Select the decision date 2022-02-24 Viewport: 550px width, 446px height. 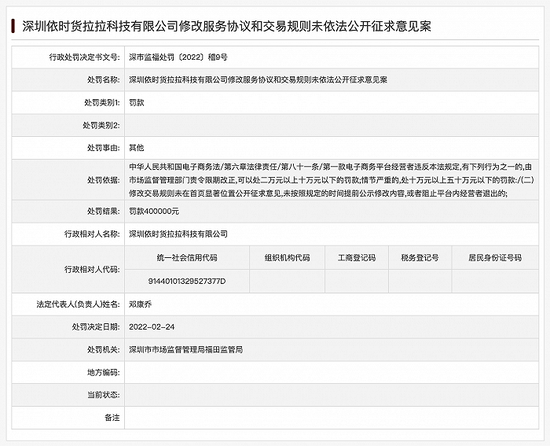(152, 327)
